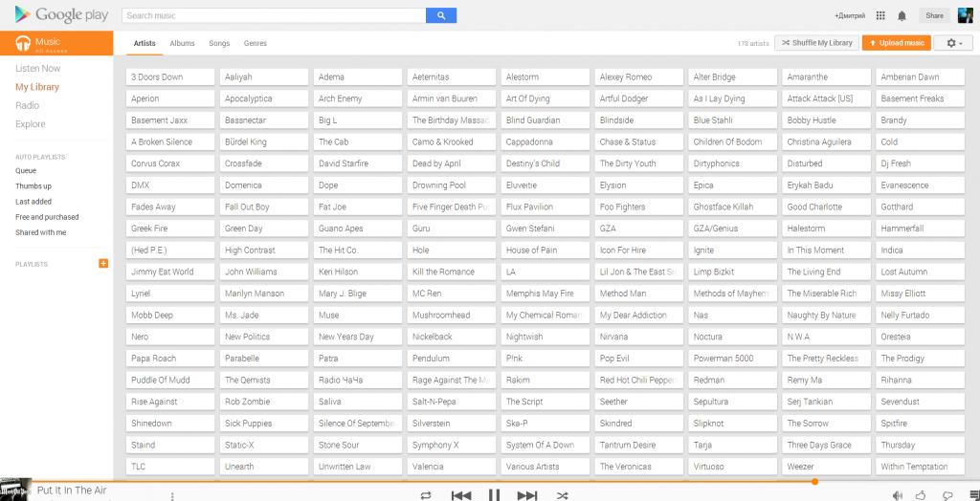Open the Armin van Buuren artist card
Viewport: 980px width, 501px height.
click(x=452, y=98)
